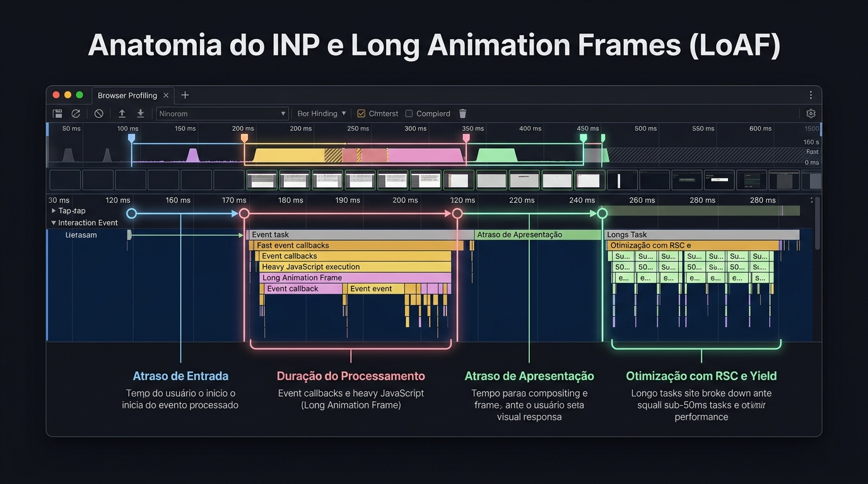Collapse the Interaction Event track
The height and width of the screenshot is (484, 868).
(54, 222)
